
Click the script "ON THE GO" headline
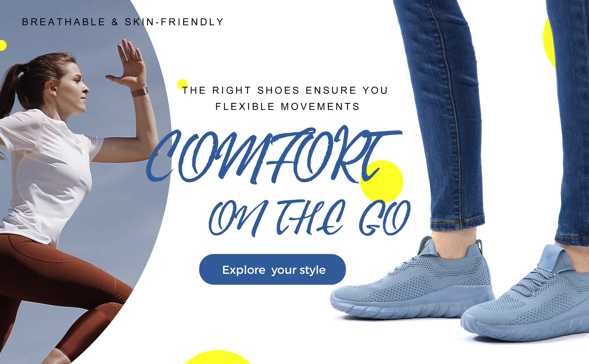pos(309,218)
